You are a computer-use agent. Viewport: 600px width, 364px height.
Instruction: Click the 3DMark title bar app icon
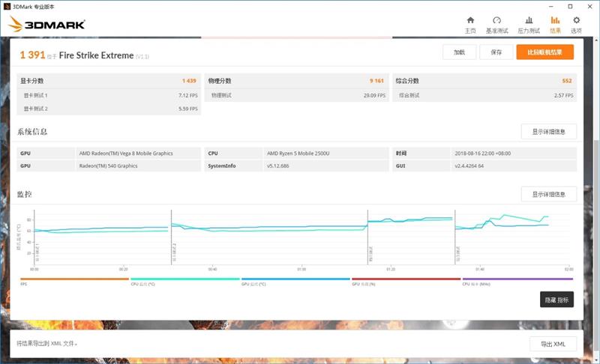[x=7, y=5]
